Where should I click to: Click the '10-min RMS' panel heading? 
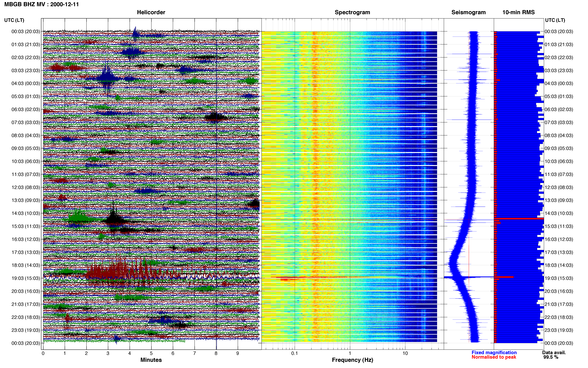tap(518, 12)
